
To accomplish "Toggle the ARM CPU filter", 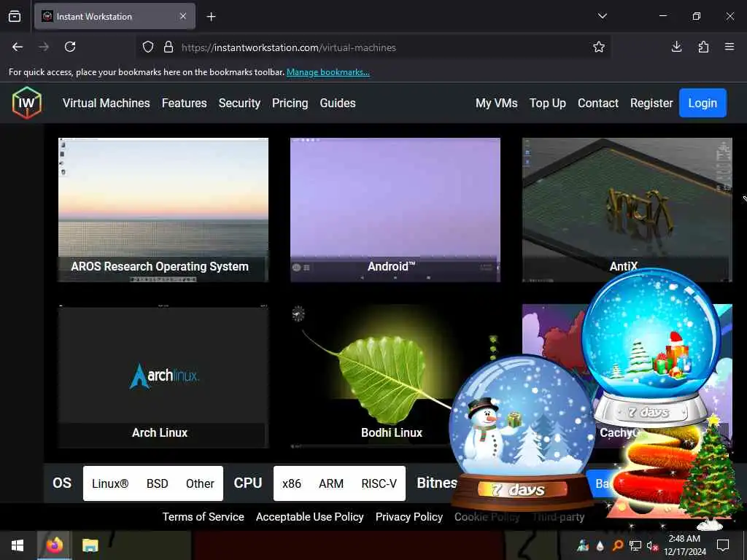I will [x=331, y=483].
